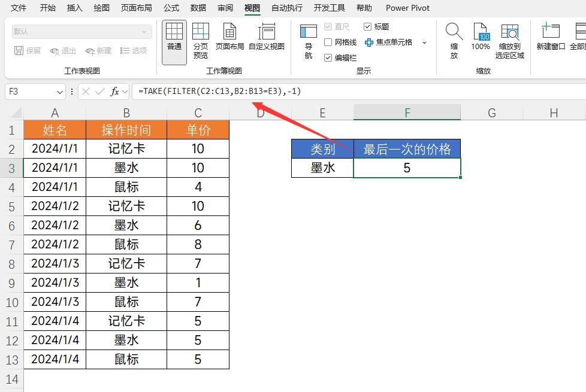The image size is (586, 392).
Task: Select column B header
Action: coord(126,113)
